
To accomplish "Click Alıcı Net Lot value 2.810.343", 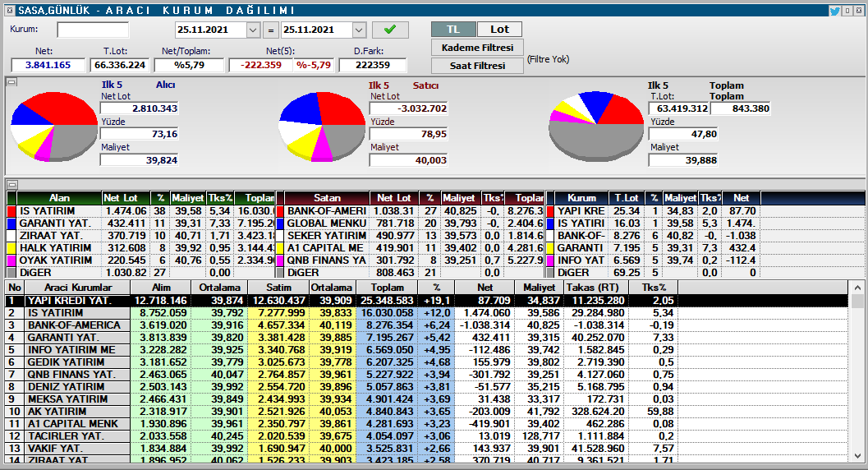I will tap(139, 108).
